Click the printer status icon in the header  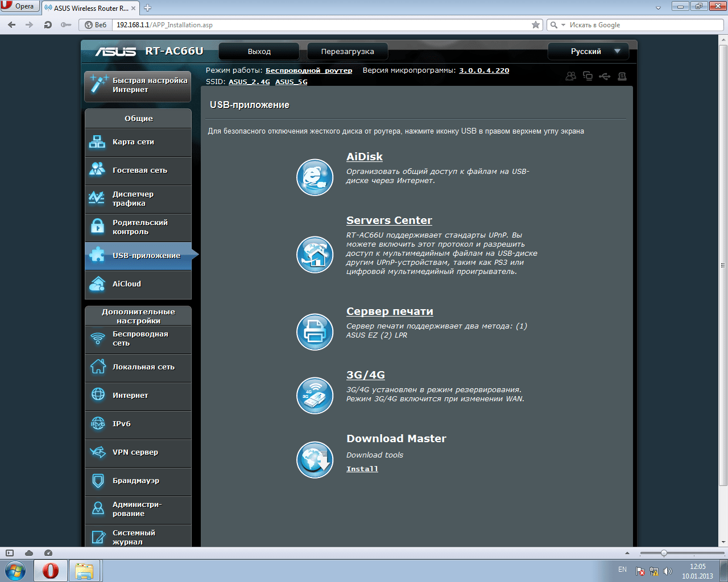[x=622, y=76]
